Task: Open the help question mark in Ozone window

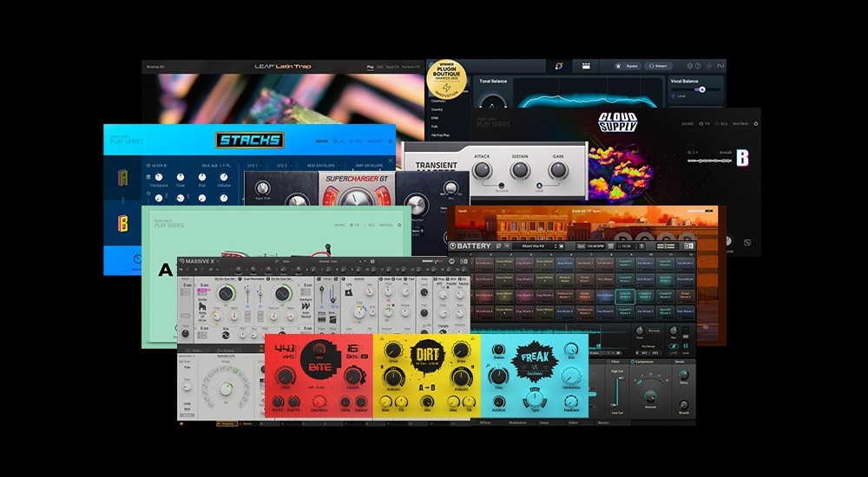Action: (x=698, y=66)
